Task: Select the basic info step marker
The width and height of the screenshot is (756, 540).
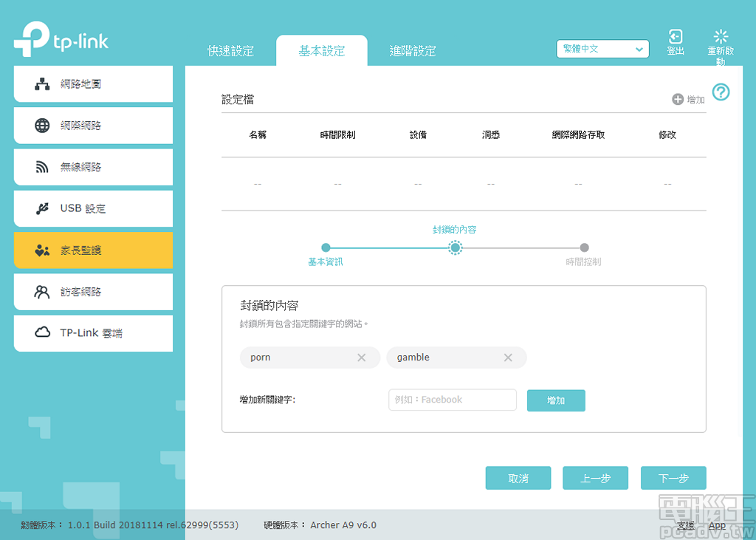Action: tap(326, 247)
